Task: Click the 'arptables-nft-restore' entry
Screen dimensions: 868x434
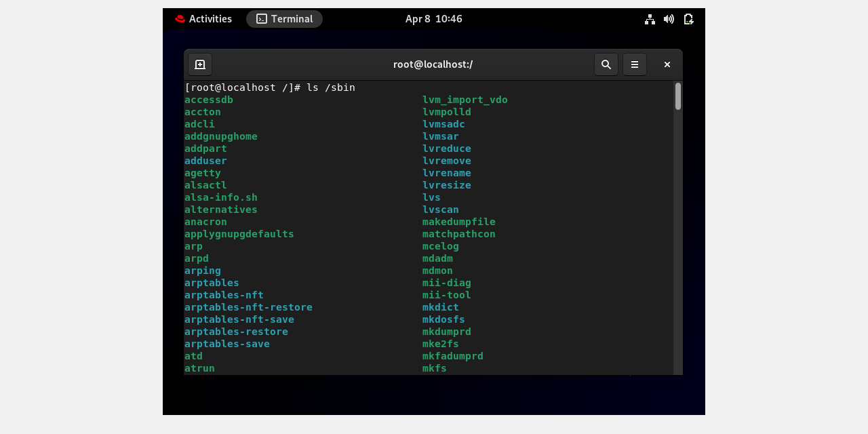Action: 248,307
